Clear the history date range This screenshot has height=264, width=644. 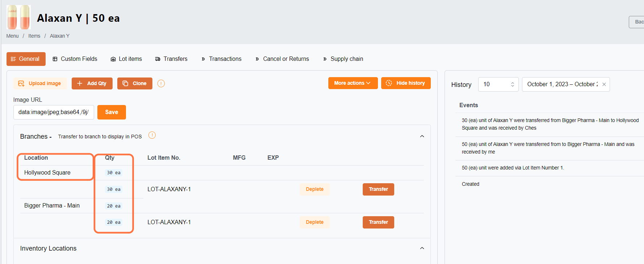[604, 84]
